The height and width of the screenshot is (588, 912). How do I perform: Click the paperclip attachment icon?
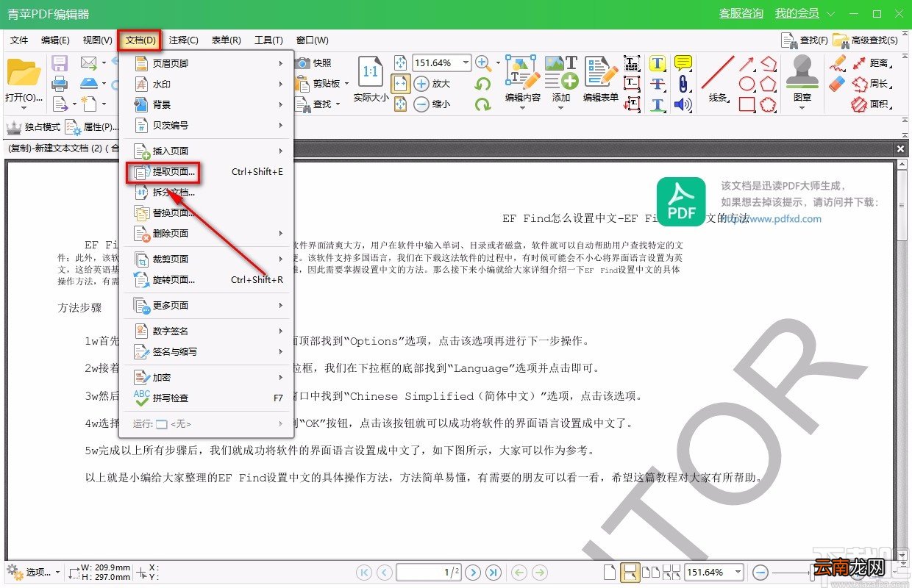tap(683, 84)
